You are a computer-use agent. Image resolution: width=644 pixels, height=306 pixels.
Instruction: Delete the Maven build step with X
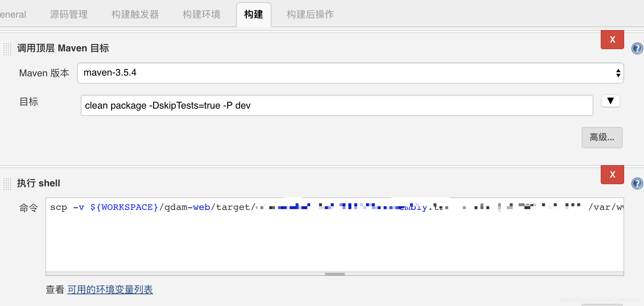click(612, 40)
